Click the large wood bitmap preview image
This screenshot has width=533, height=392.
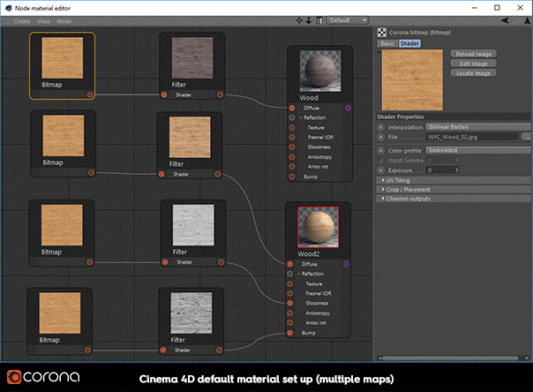coord(412,79)
